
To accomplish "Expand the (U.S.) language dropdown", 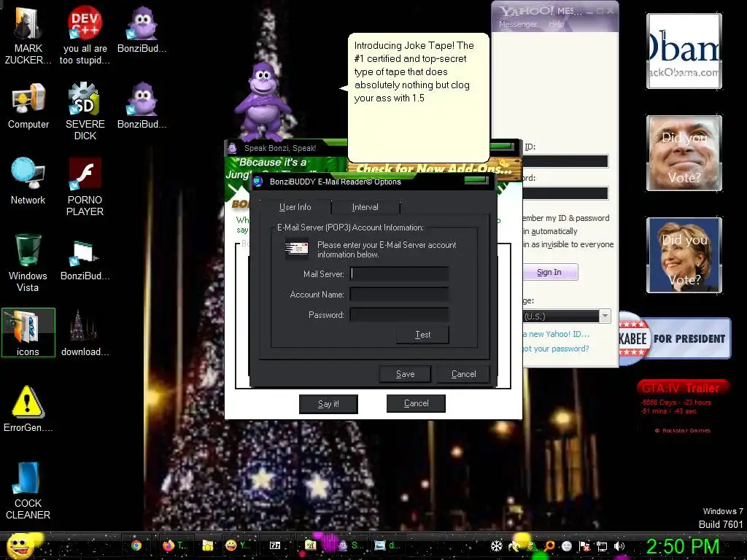I will 605,316.
